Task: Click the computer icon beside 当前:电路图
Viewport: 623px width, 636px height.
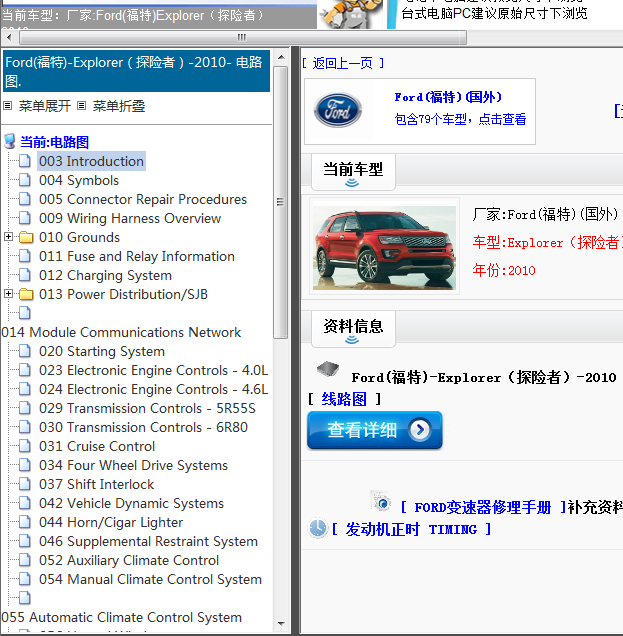Action: coord(10,142)
